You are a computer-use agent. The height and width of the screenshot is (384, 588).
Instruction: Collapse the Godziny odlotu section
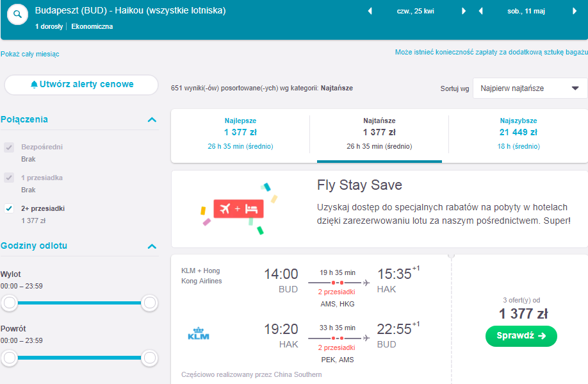point(152,246)
